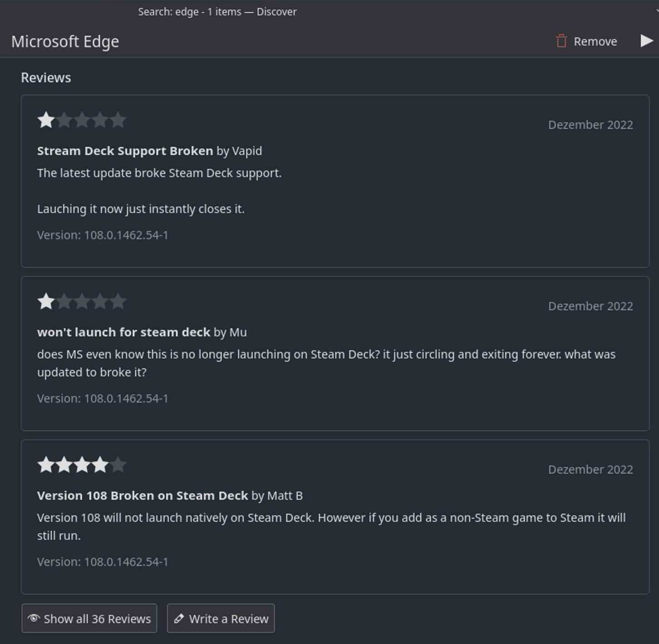Open the Microsoft Edge app title
Viewport: 659px width, 644px height.
tap(65, 41)
